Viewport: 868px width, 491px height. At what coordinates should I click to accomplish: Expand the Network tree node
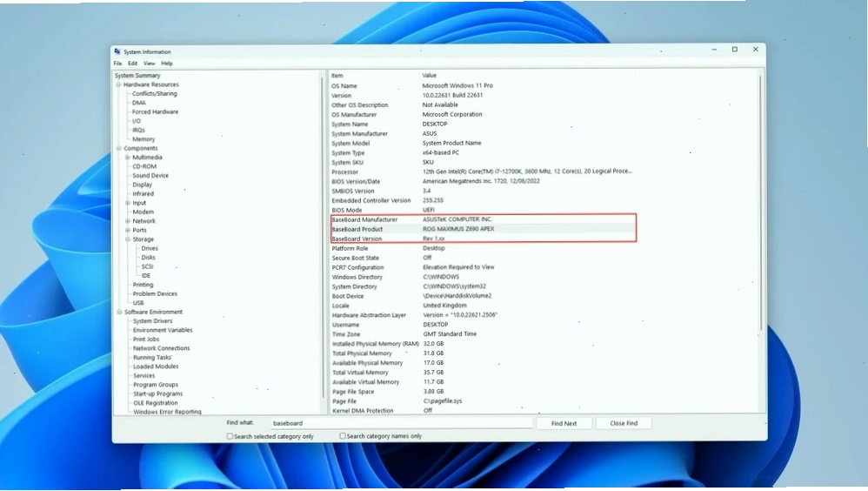127,221
